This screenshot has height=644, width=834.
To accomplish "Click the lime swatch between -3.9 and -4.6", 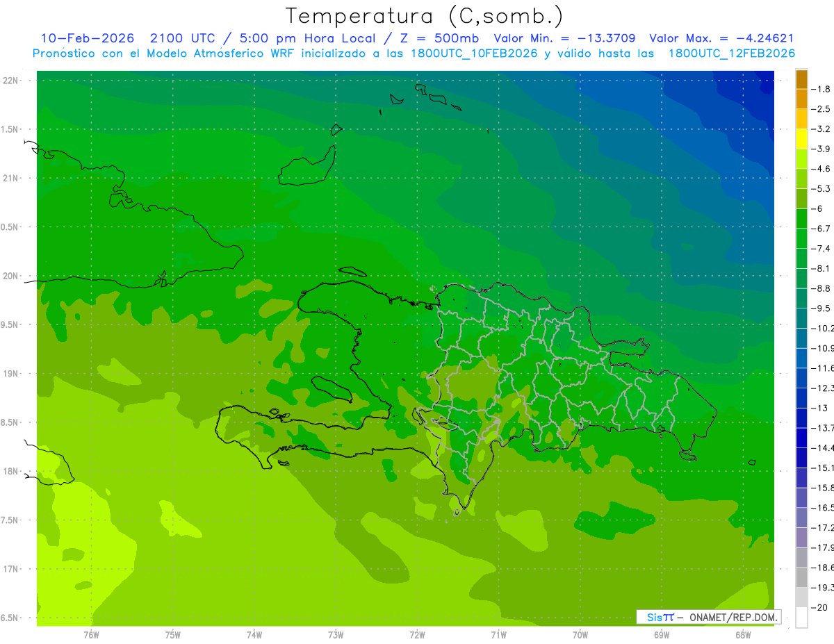I will pyautogui.click(x=801, y=158).
